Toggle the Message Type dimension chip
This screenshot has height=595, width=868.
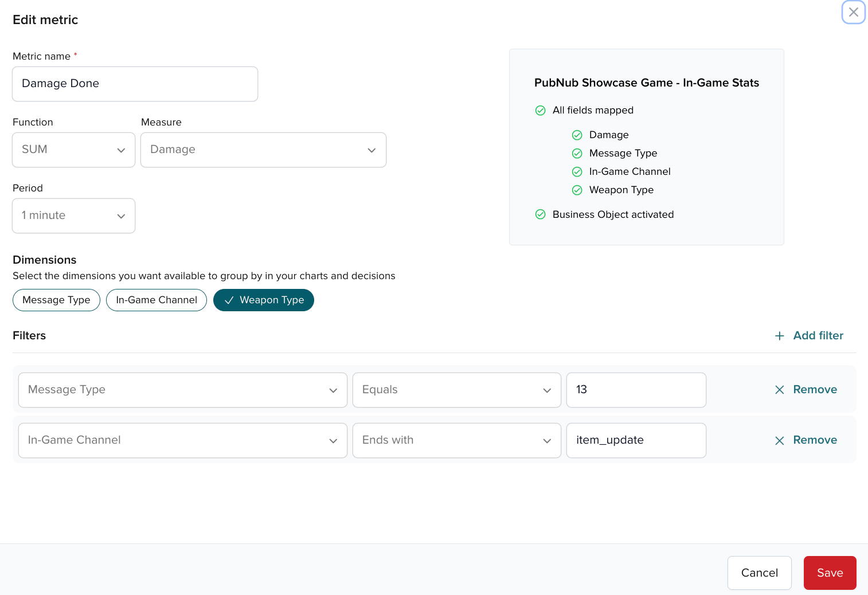coord(56,300)
